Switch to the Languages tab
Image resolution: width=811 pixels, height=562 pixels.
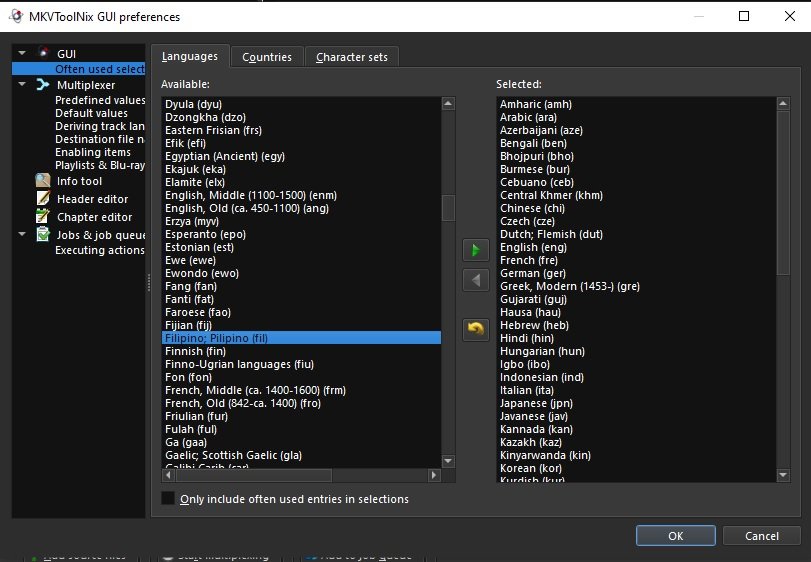coord(190,56)
